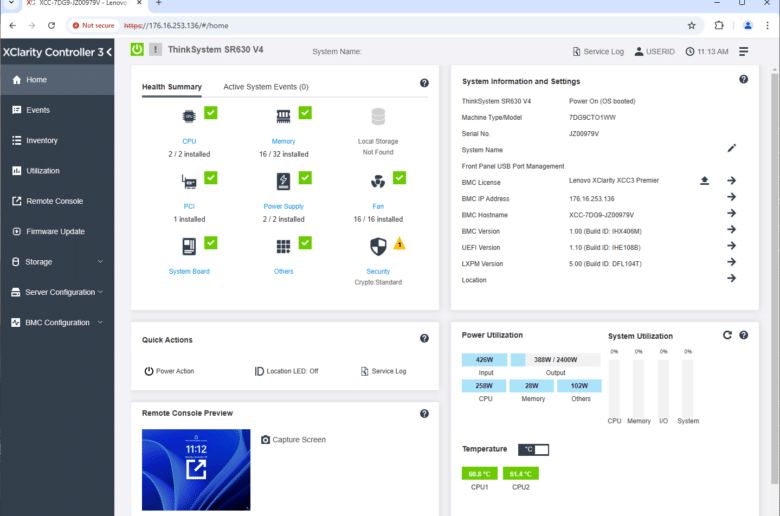
Task: Click the green power status icon
Action: coord(137,49)
